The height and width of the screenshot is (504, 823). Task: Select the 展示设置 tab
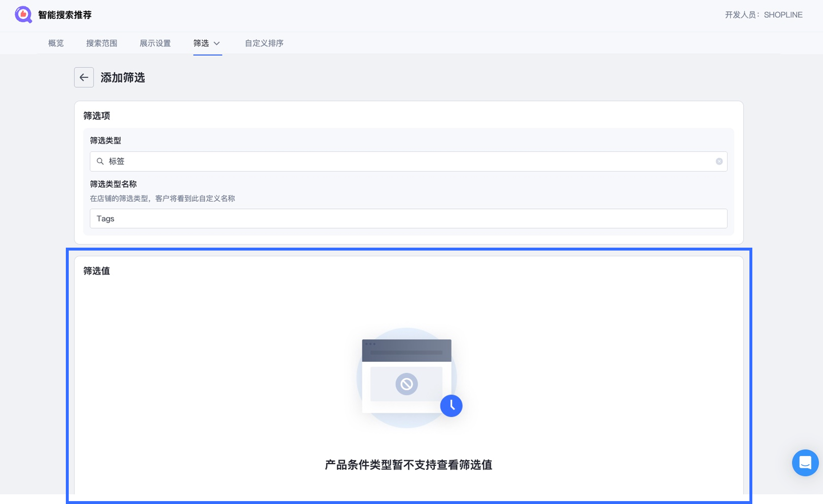155,43
